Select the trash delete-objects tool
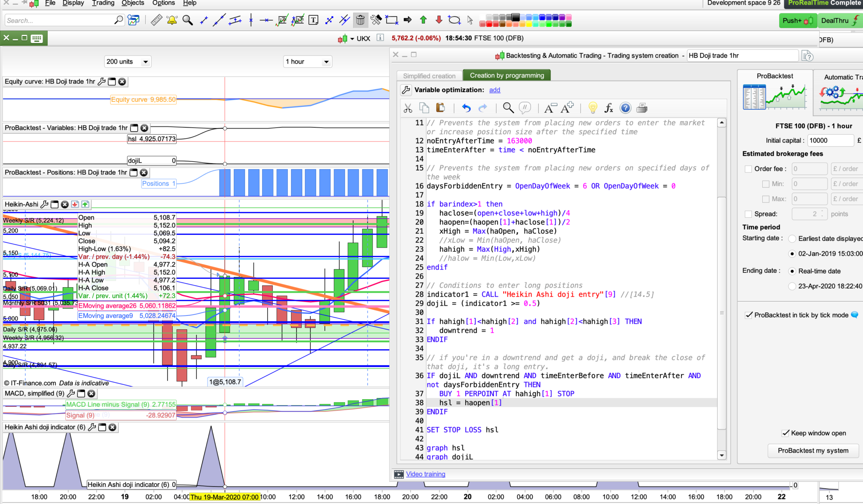Image resolution: width=863 pixels, height=504 pixels. pos(360,20)
